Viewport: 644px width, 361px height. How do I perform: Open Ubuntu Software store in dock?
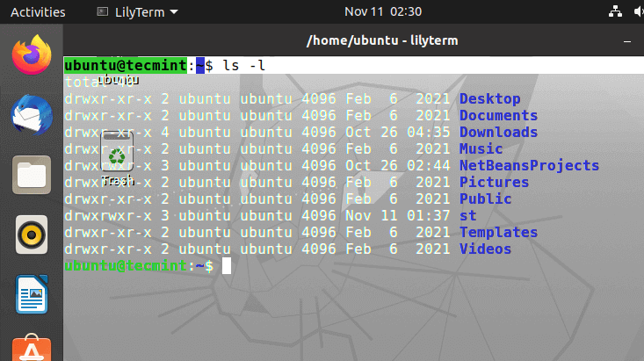pos(32,348)
